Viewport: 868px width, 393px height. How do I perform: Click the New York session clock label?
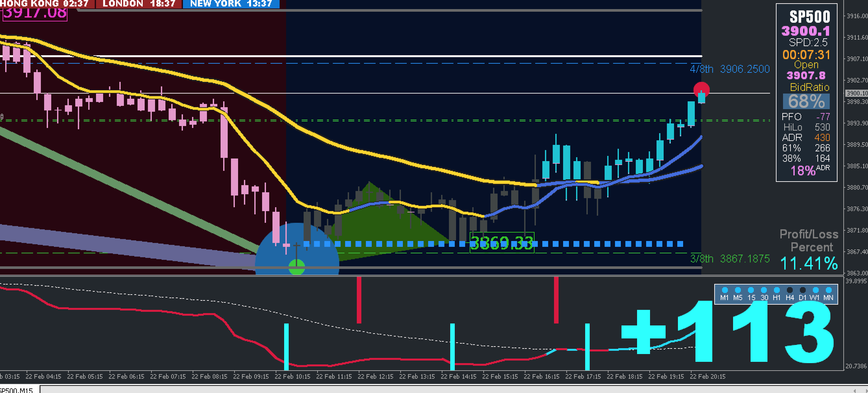(x=231, y=4)
